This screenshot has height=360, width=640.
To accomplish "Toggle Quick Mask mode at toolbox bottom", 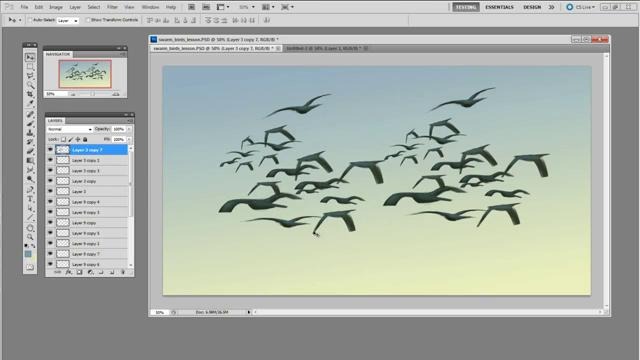I will 30,267.
